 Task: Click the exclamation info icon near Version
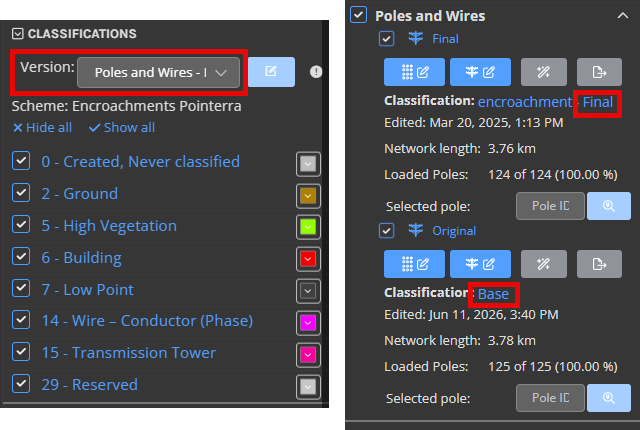(x=316, y=72)
